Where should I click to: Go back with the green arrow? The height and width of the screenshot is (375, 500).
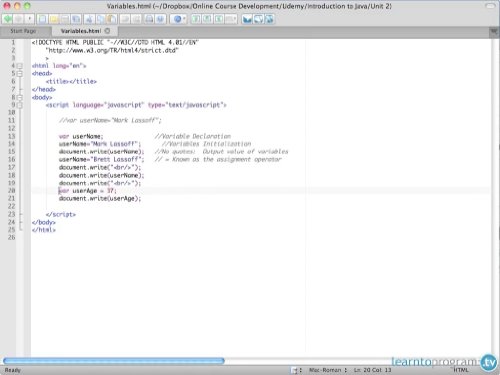8,19
